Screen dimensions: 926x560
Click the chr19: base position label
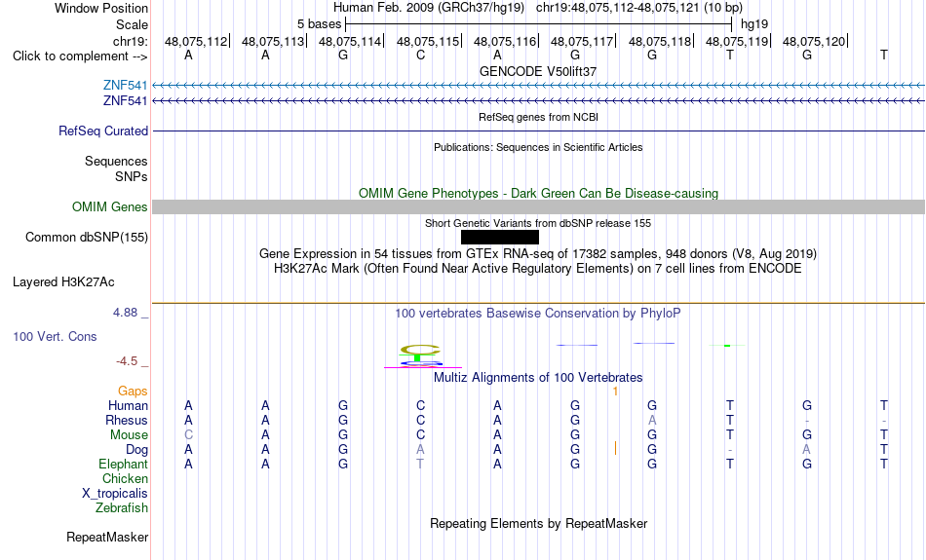point(131,41)
